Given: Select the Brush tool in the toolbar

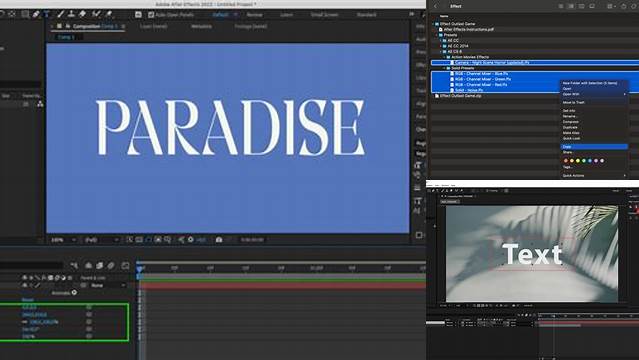Looking at the screenshot, I should [61, 14].
